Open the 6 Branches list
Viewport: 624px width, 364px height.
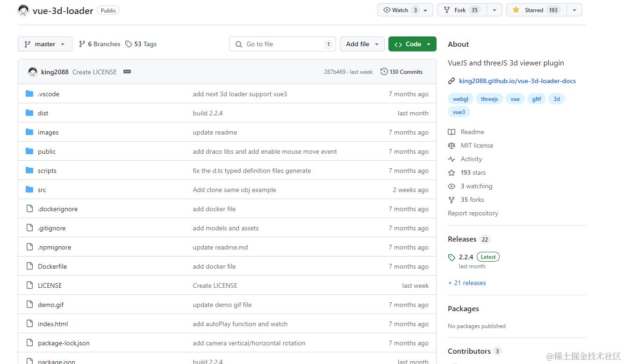click(100, 44)
